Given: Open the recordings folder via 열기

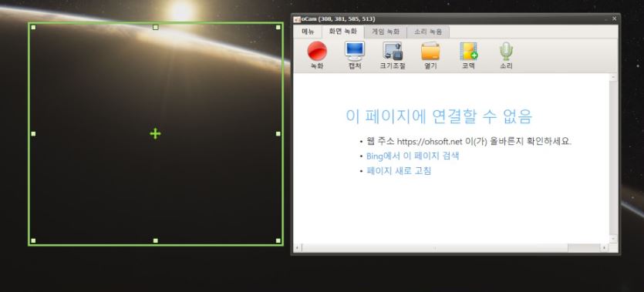Looking at the screenshot, I should tap(430, 55).
